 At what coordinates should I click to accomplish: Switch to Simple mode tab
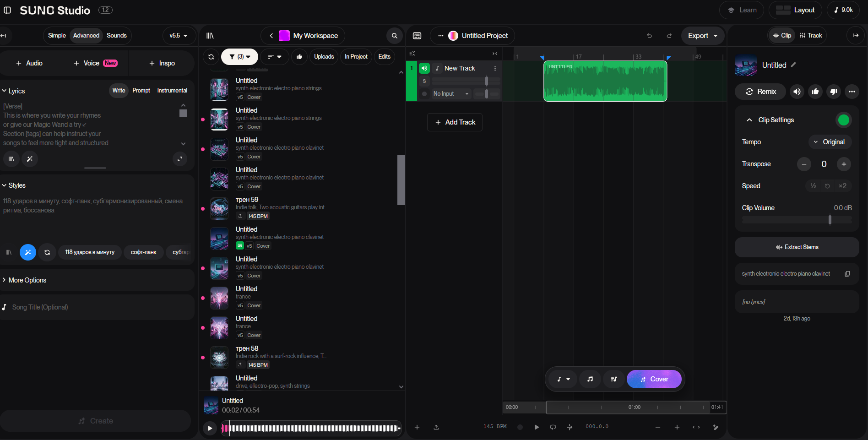coord(57,36)
